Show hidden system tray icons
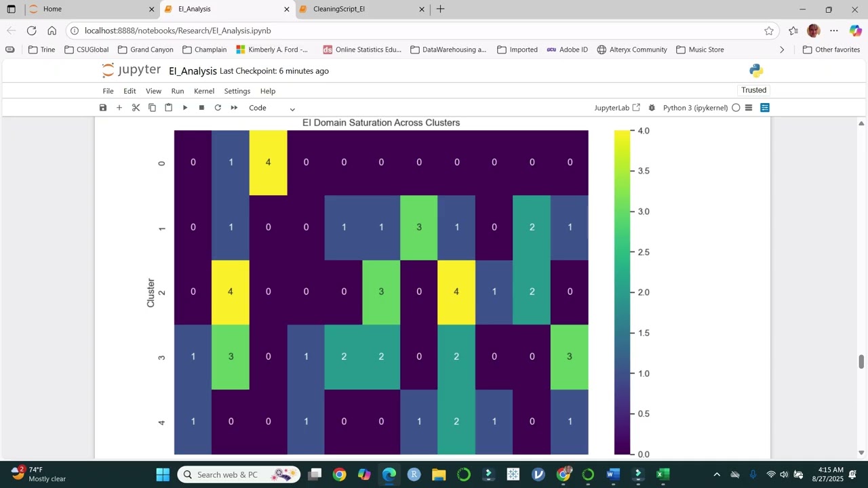Viewport: 868px width, 488px height. [x=717, y=474]
